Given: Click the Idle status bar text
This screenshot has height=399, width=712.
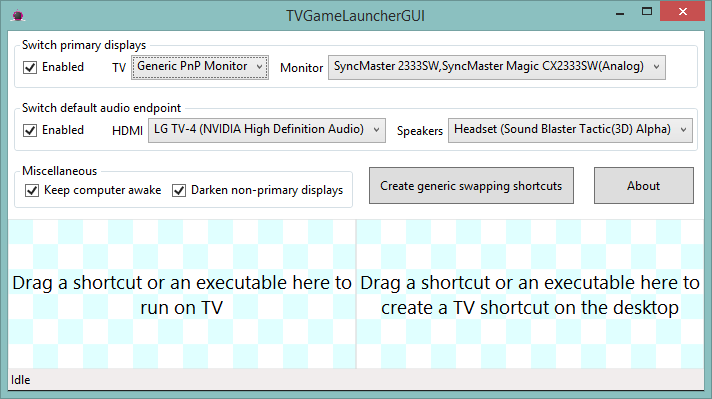Looking at the screenshot, I should (x=21, y=380).
